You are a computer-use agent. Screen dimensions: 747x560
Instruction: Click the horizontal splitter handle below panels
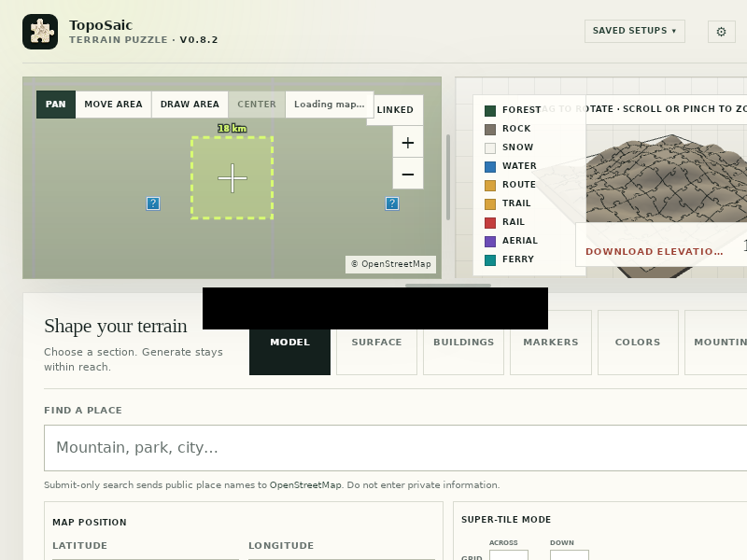448,286
